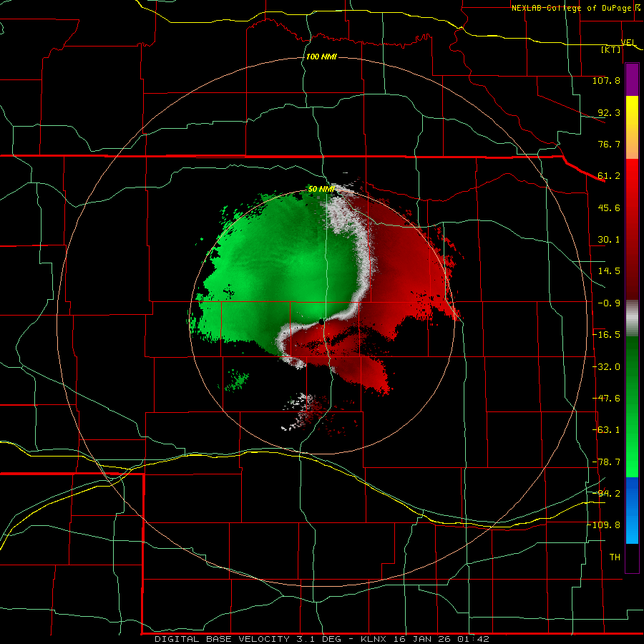Click the KLNX 16 JAN 26 01:42 timestamp

coord(425,639)
